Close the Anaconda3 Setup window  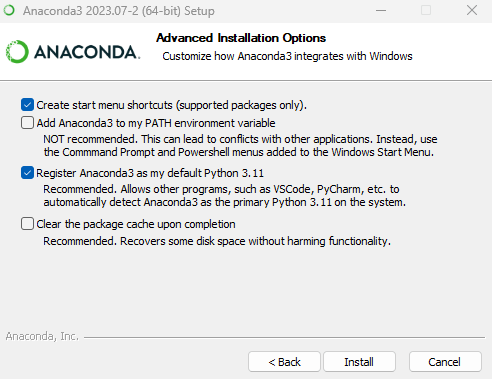(x=472, y=10)
